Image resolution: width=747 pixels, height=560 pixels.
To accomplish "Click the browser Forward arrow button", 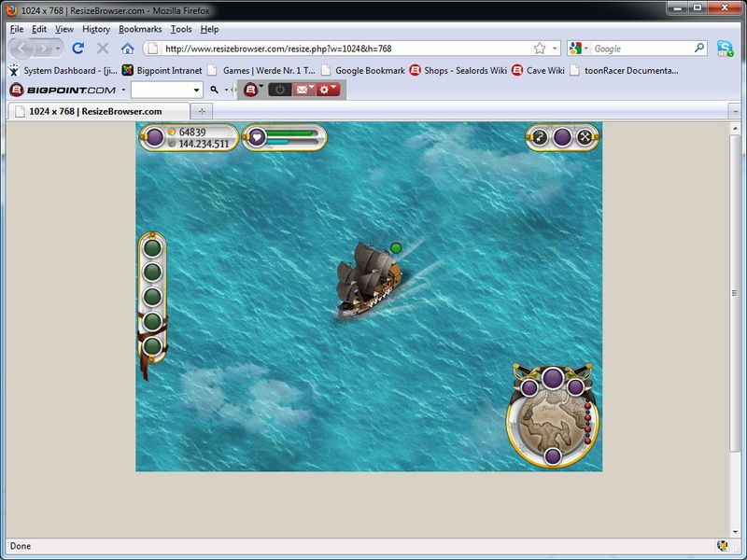I will [43, 49].
